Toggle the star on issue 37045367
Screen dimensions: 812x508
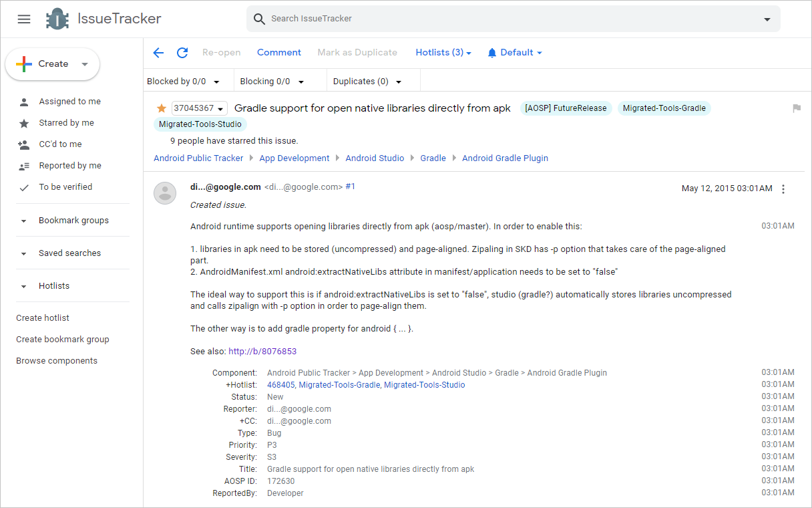[161, 108]
